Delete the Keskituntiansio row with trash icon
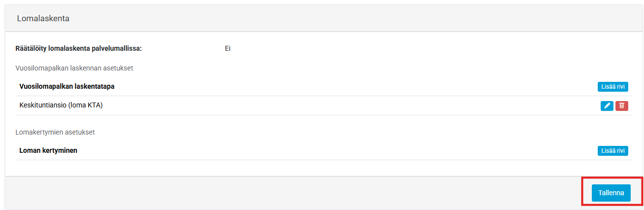This screenshot has width=644, height=210. point(622,105)
